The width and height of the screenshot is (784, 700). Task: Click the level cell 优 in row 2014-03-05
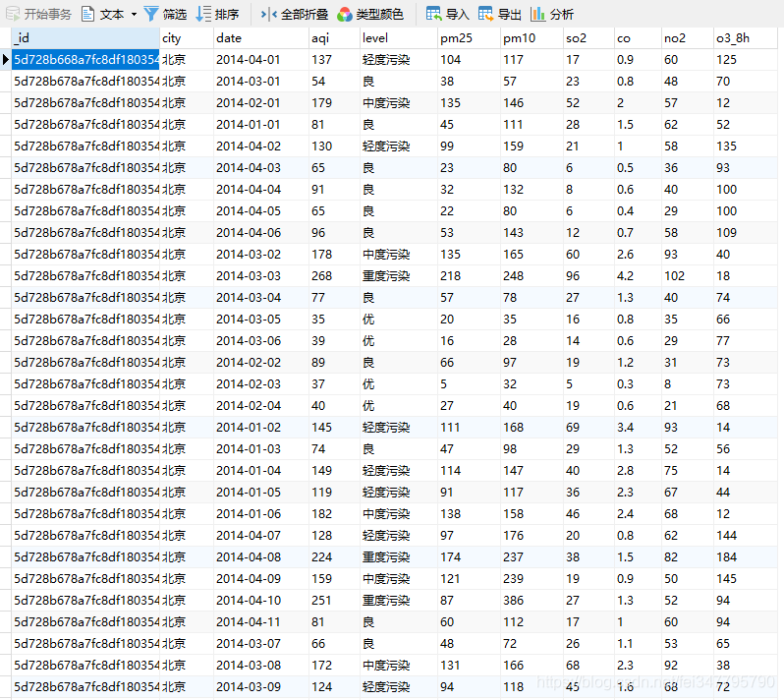pos(399,320)
